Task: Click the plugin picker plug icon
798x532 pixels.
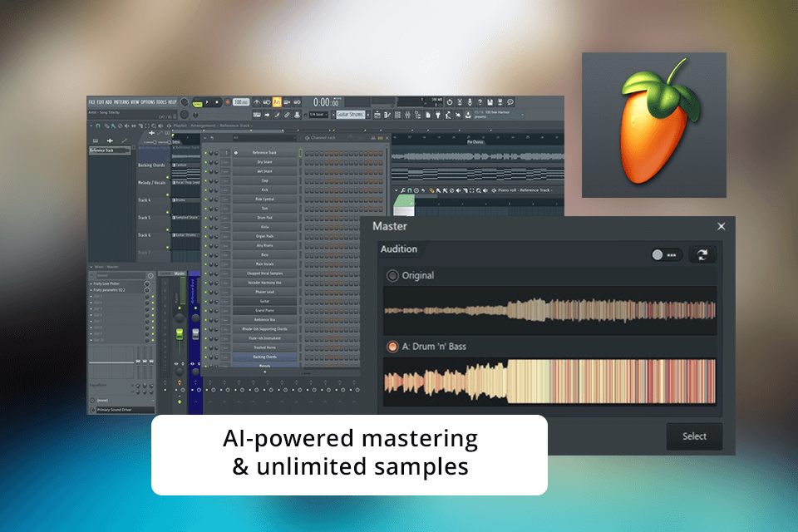Action: tap(438, 115)
